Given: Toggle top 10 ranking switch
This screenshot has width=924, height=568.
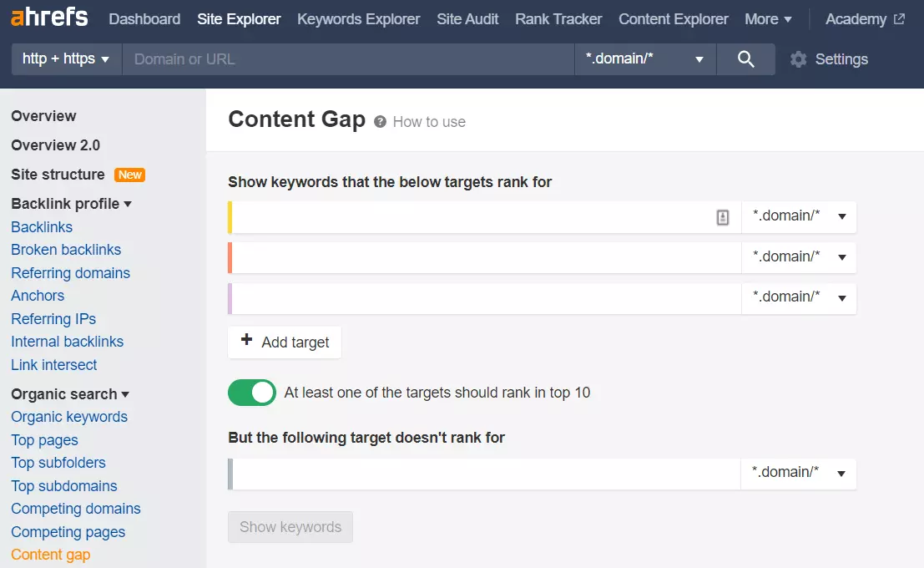Looking at the screenshot, I should [x=252, y=393].
